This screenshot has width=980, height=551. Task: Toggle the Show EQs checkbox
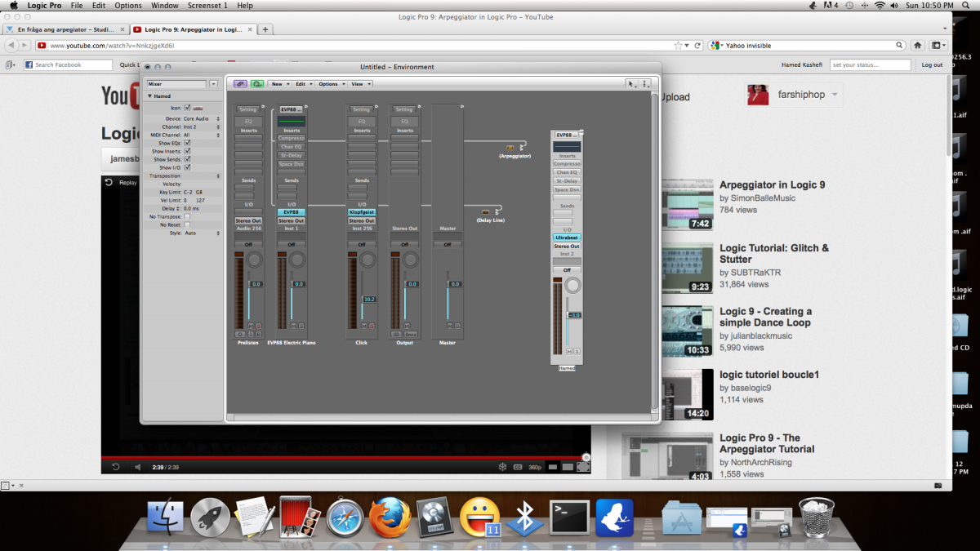[x=187, y=143]
